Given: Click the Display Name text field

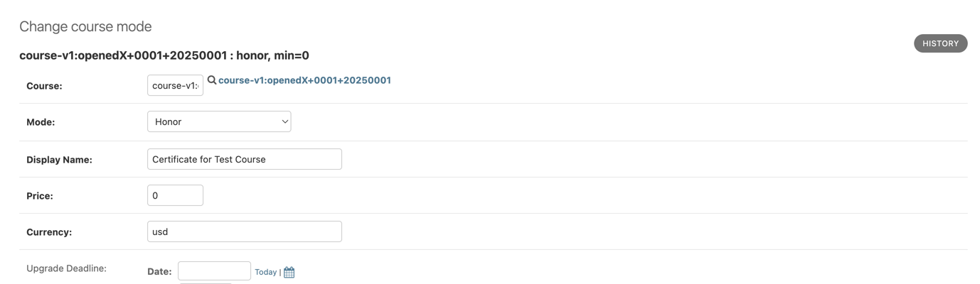Looking at the screenshot, I should point(244,159).
